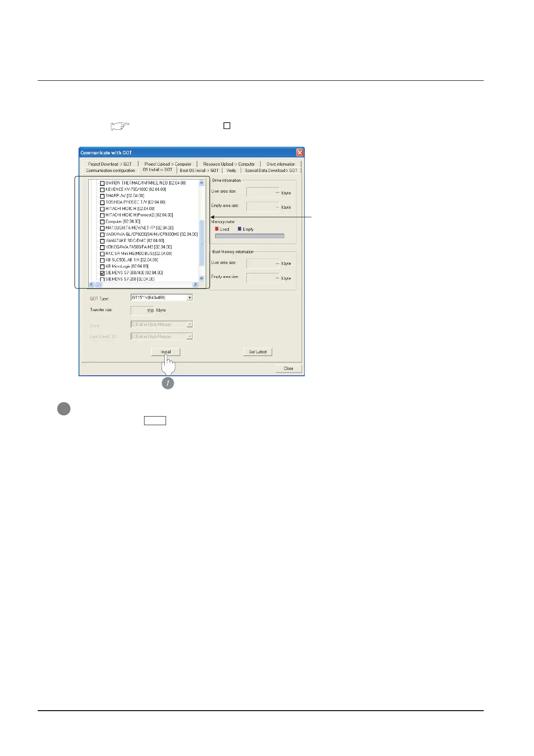The height and width of the screenshot is (756, 534).
Task: Check the AB MicroLogix checkbox
Action: [102, 267]
